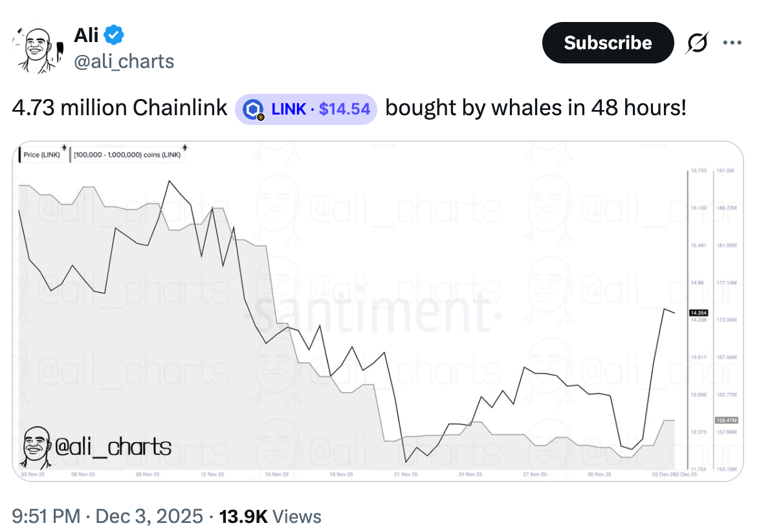Click the 13.9K Views count

270,516
